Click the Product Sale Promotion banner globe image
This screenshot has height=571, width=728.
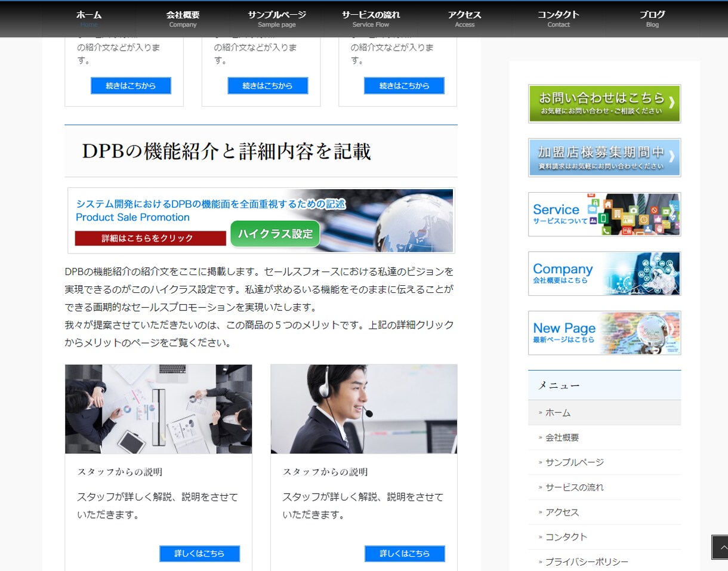415,221
